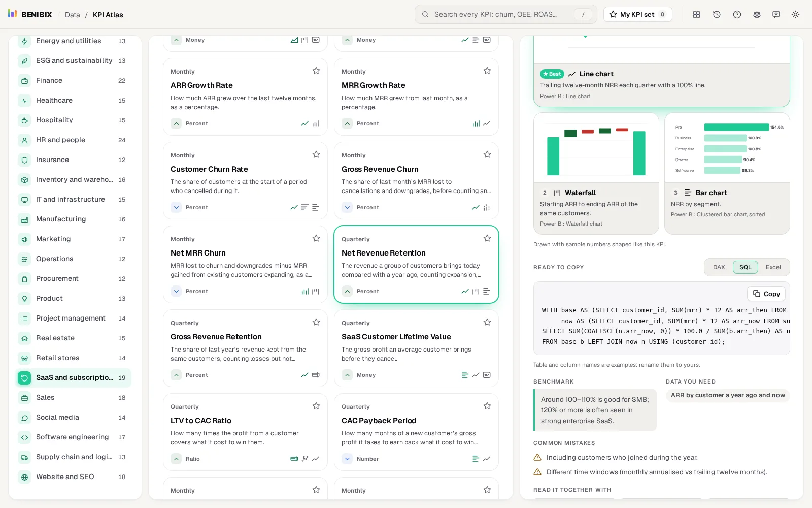The height and width of the screenshot is (508, 812).
Task: Open the history clock icon
Action: pyautogui.click(x=717, y=15)
